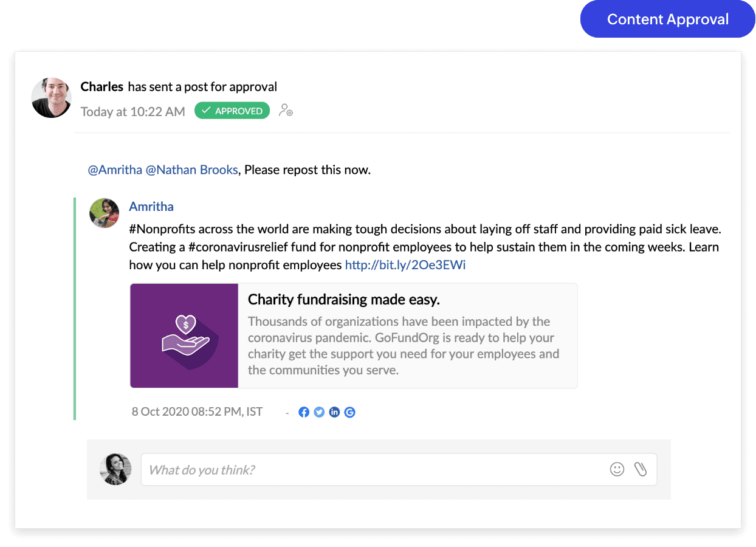Click the purple charity link preview thumbnail
Image resolution: width=756 pixels, height=547 pixels.
pos(184,335)
